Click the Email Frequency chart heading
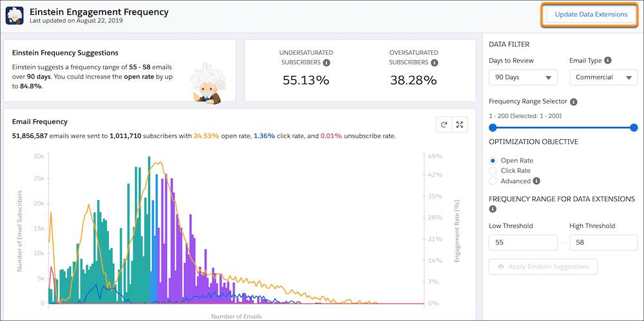This screenshot has height=321, width=644. [40, 122]
